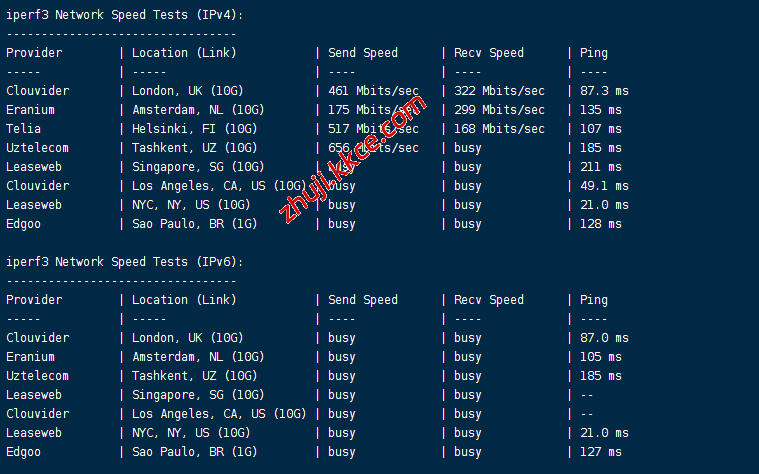Click the iperf3 IPv6 speed tests heading
The image size is (759, 474).
point(124,262)
